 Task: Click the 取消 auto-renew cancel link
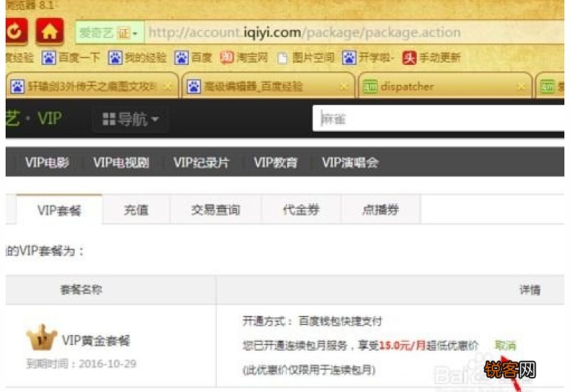coord(505,345)
